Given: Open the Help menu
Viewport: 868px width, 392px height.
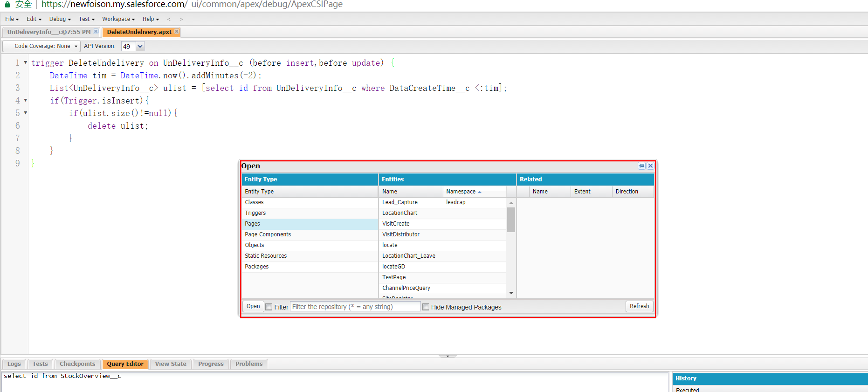Looking at the screenshot, I should [151, 19].
